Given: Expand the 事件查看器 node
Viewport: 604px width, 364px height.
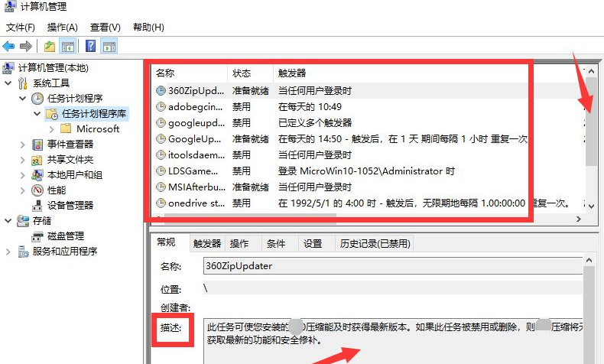Looking at the screenshot, I should point(22,145).
